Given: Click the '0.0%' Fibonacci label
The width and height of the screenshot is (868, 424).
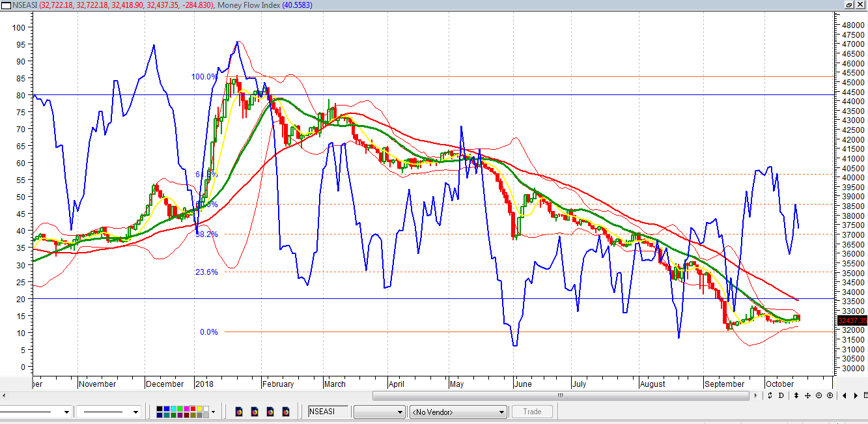Looking at the screenshot, I should 209,332.
